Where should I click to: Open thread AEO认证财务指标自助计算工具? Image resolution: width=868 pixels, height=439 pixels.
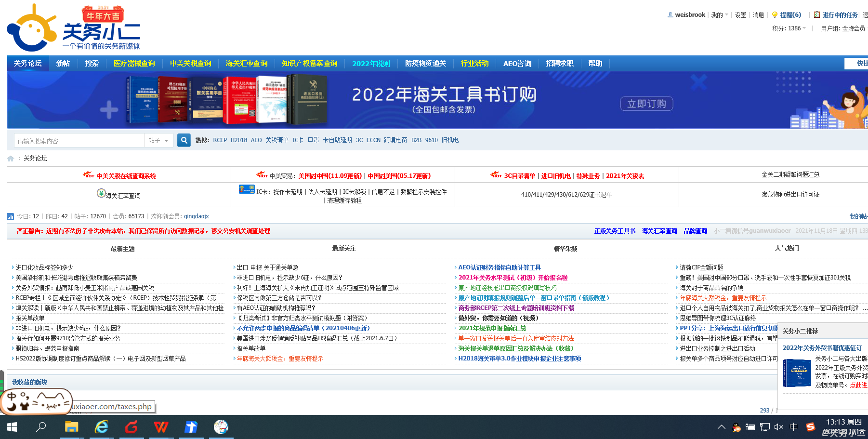point(500,267)
